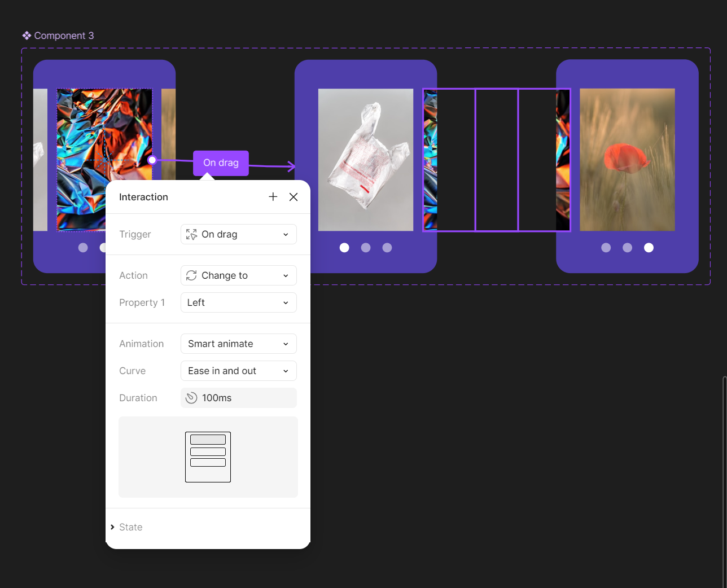
Task: Select the red poppy image
Action: tap(627, 160)
